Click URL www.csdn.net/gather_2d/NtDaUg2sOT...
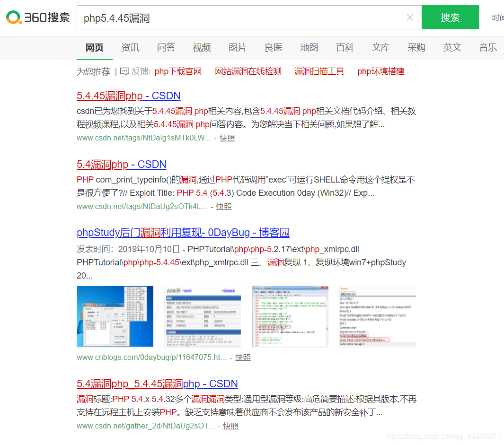The image size is (504, 445). pyautogui.click(x=145, y=426)
